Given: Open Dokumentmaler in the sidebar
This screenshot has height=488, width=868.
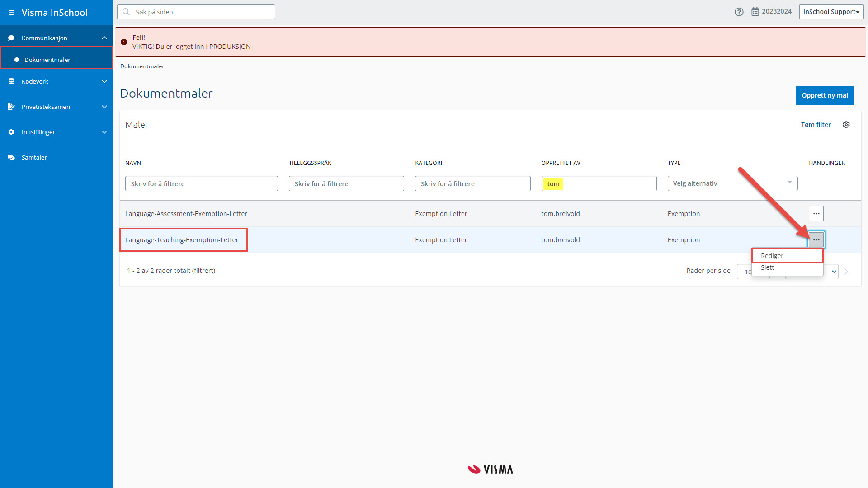Looking at the screenshot, I should click(47, 60).
